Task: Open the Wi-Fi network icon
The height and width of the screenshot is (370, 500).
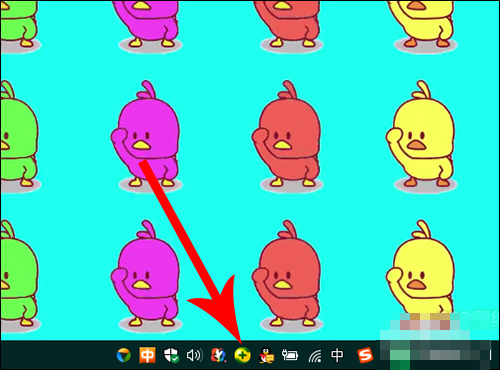Action: tap(315, 356)
